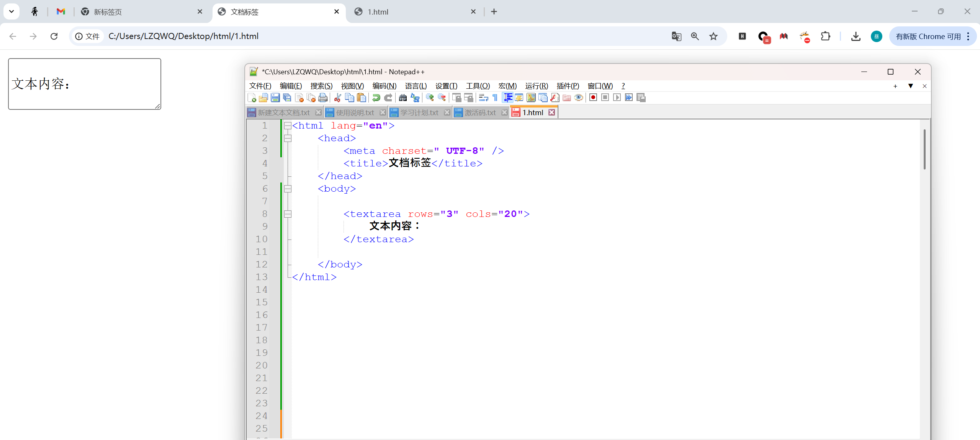Toggle the eye Monitoring icon in Notepad++
The image size is (980, 440).
[579, 98]
